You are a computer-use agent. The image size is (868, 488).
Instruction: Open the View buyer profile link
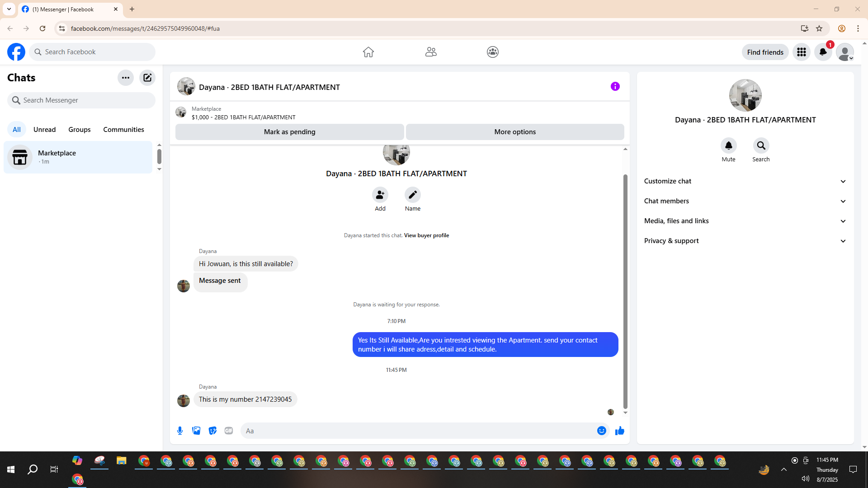(426, 235)
